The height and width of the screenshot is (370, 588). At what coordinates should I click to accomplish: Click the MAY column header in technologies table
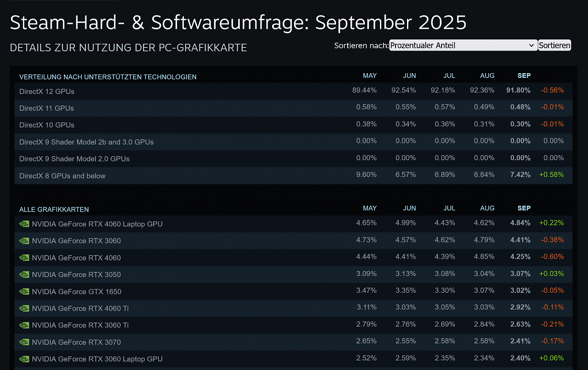coord(370,75)
